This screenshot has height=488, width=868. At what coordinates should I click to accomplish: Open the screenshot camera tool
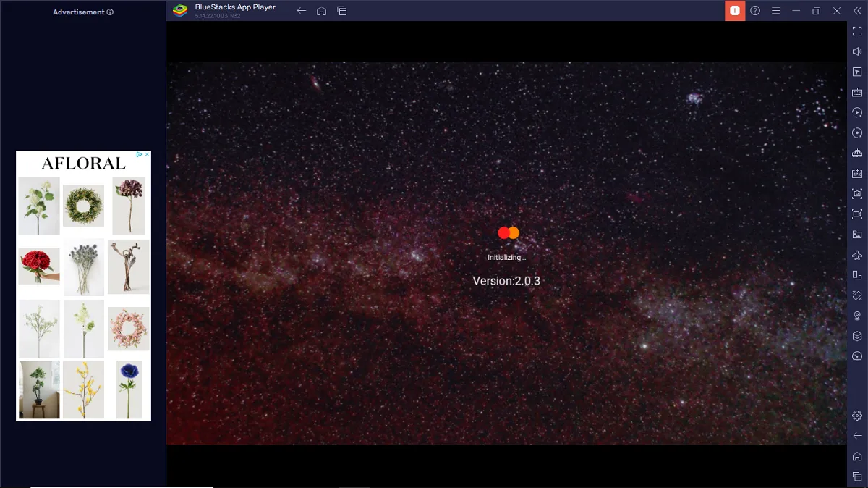pyautogui.click(x=857, y=193)
